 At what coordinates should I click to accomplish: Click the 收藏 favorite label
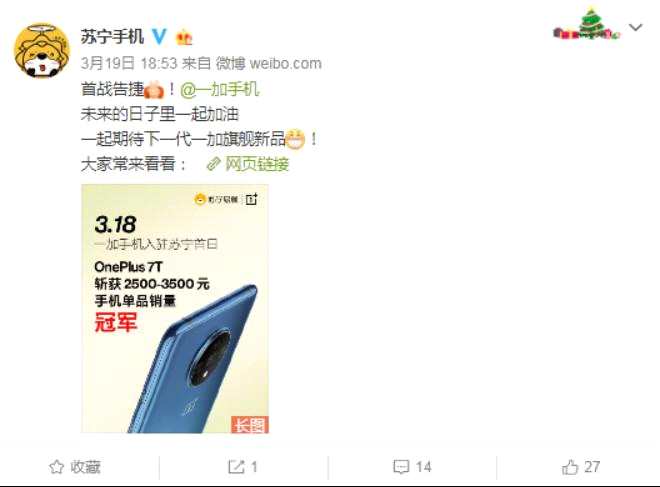(x=85, y=467)
